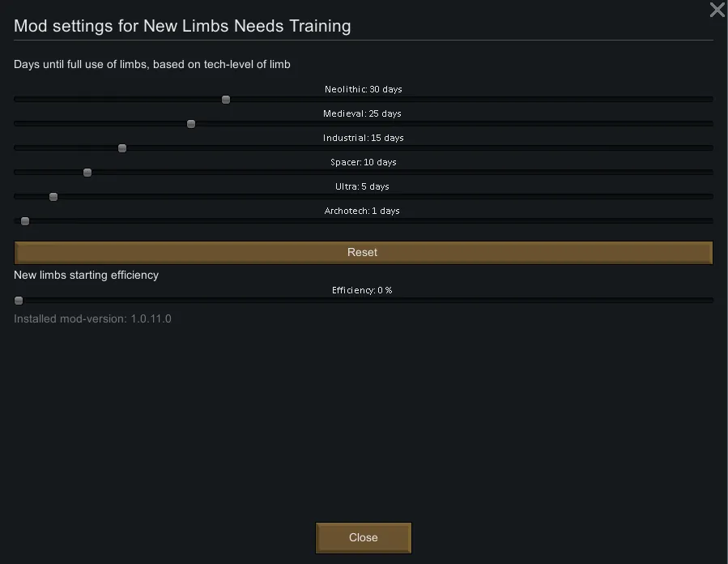Click the Efficiency slider handle
This screenshot has height=564, width=728.
coord(19,301)
